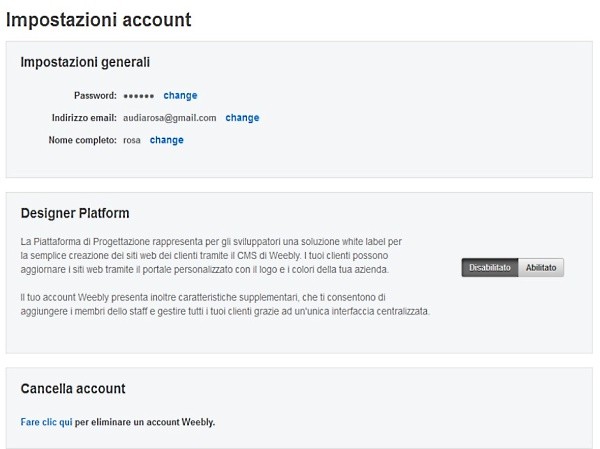Click the text per eliminare un account Weebly
Image resolution: width=600 pixels, height=449 pixels.
(x=145, y=422)
